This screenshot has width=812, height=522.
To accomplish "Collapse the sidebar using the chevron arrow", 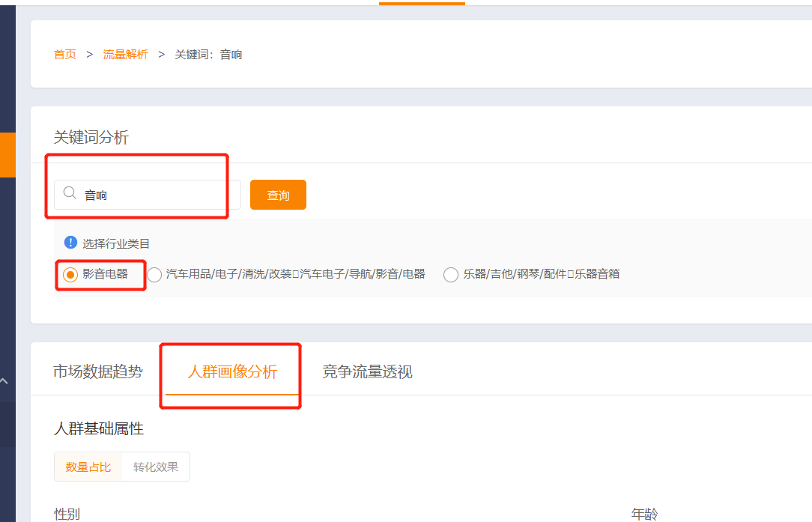I will (4, 381).
